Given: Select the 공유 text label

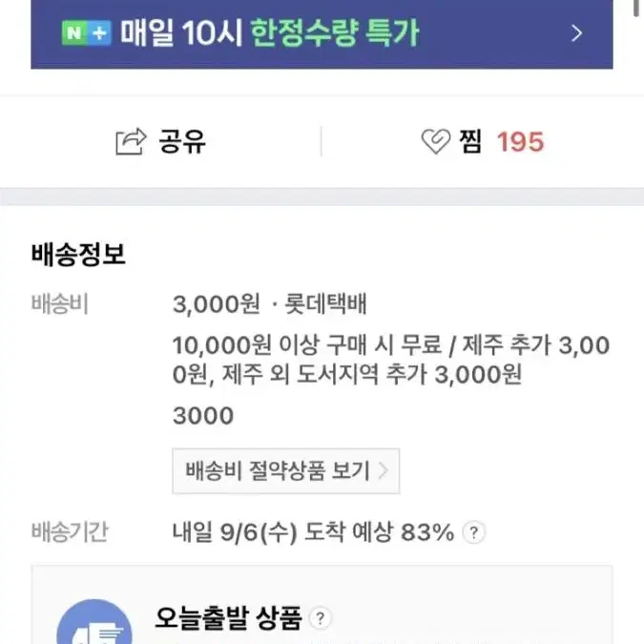Looking at the screenshot, I should 182,142.
